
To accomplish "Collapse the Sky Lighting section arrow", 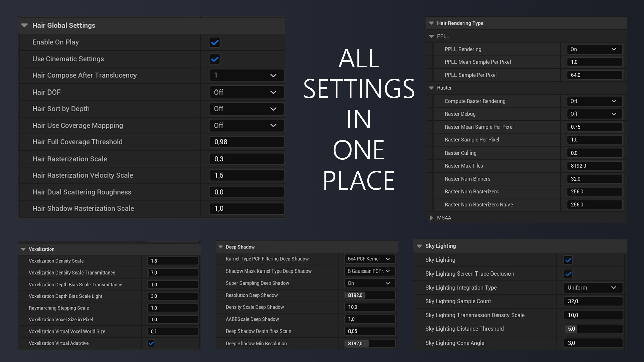I will point(419,246).
